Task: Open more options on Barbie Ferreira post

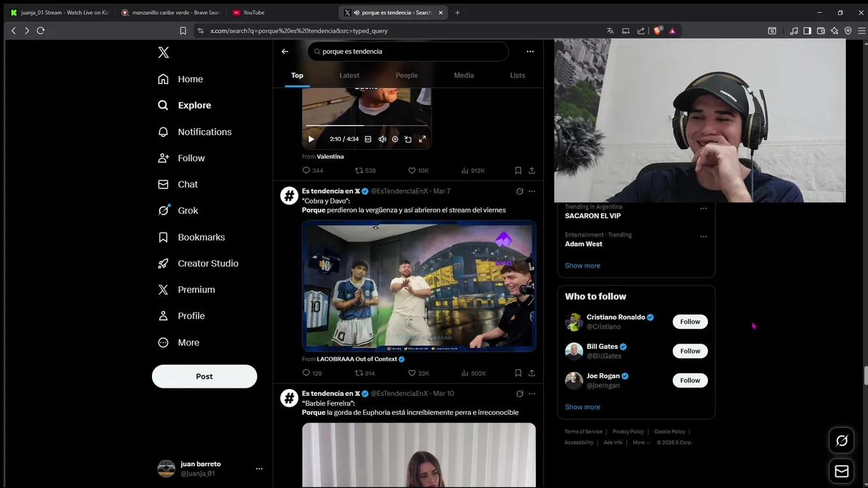Action: pyautogui.click(x=532, y=394)
